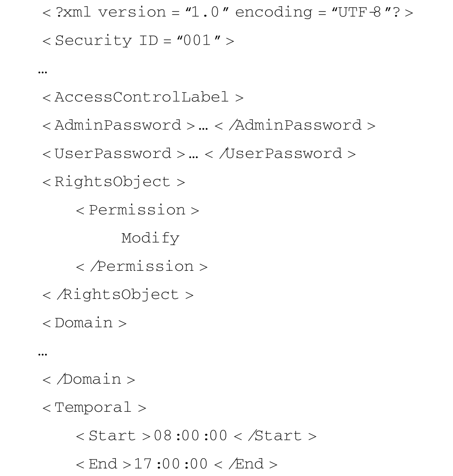Click the word Modify

click(x=150, y=238)
